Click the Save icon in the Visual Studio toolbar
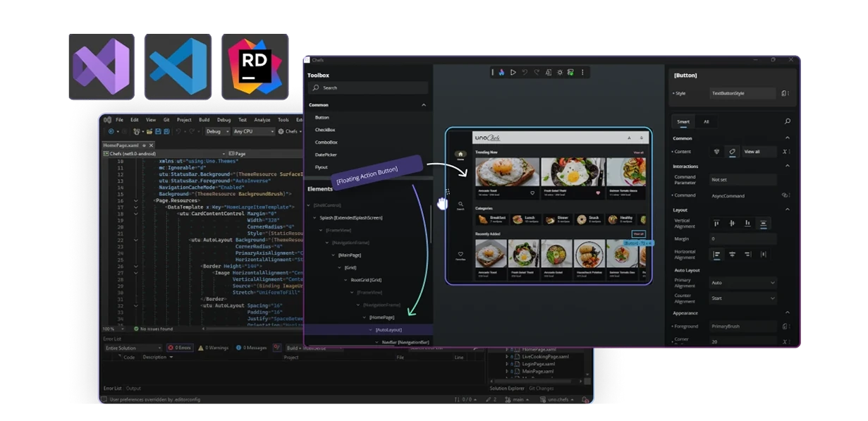Screen dimensions: 868x421 point(158,131)
